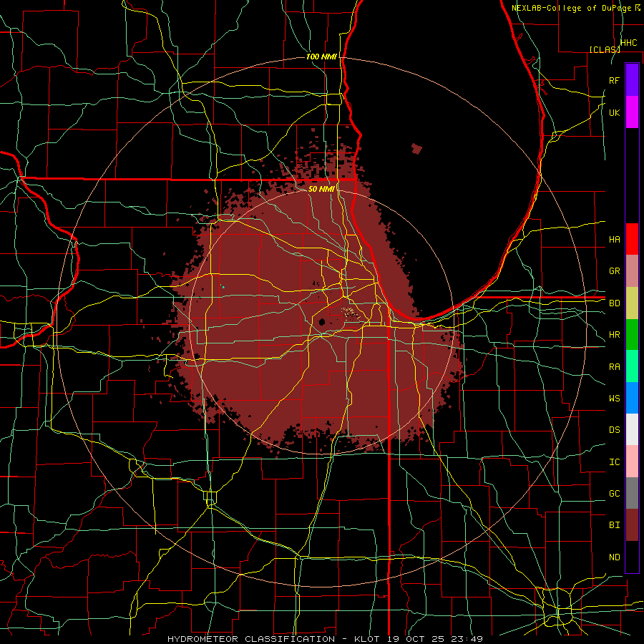Click the RF legend label

tap(615, 80)
